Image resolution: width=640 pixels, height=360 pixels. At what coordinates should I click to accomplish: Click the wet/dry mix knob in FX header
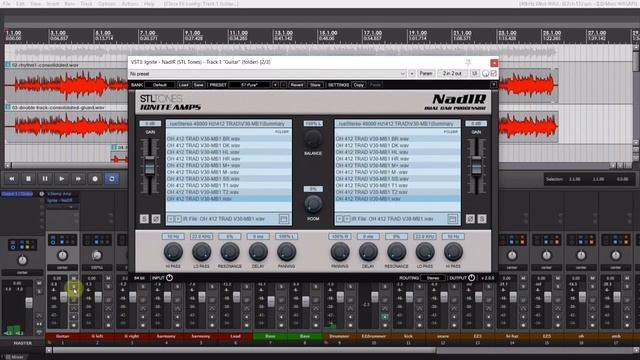pos(485,74)
